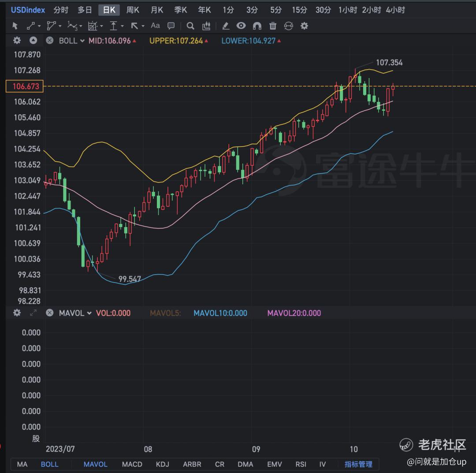Select the Aa text tool
The height and width of the screenshot is (473, 476).
[155, 26]
